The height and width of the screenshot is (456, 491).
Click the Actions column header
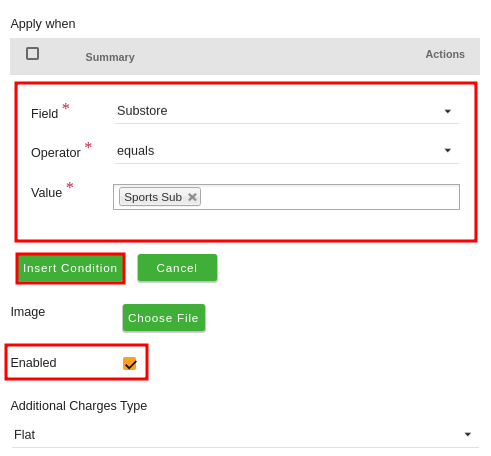pos(445,54)
